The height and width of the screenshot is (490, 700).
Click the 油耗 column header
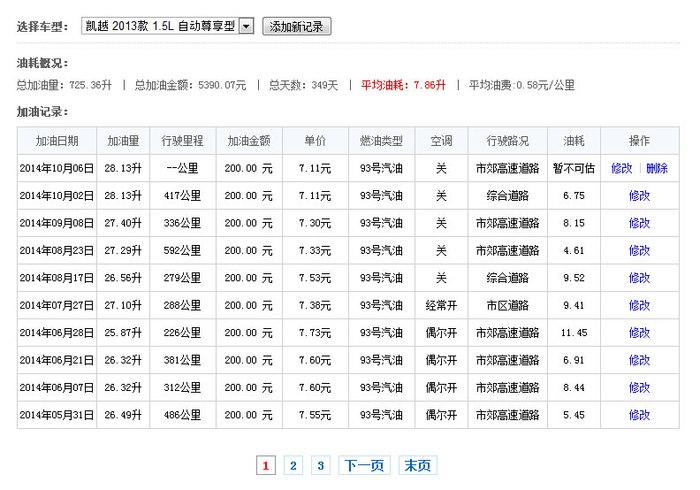[x=574, y=141]
